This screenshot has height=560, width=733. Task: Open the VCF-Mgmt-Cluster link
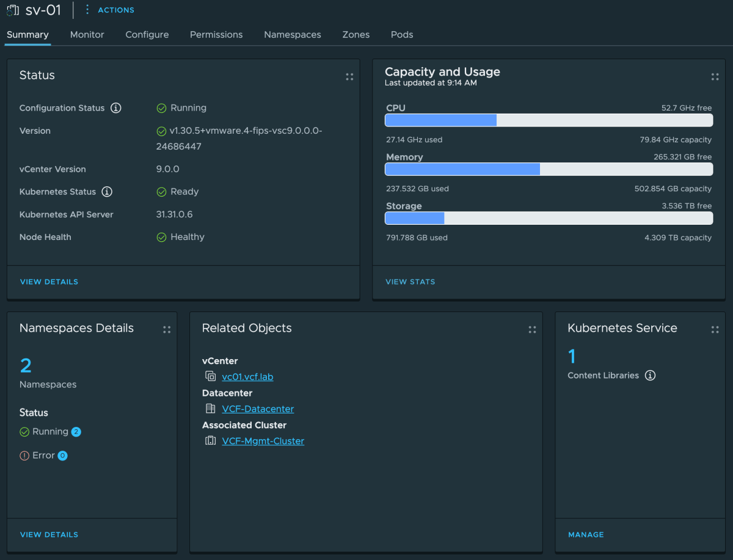263,440
